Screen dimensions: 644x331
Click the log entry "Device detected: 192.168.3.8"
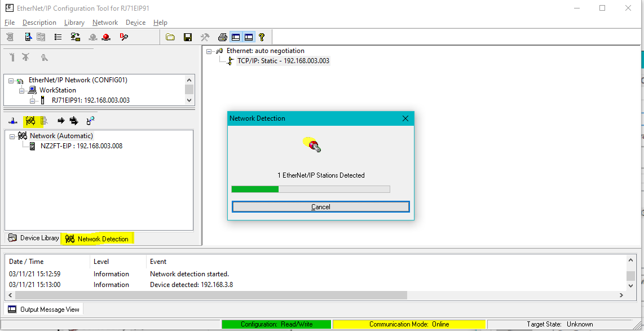click(191, 285)
